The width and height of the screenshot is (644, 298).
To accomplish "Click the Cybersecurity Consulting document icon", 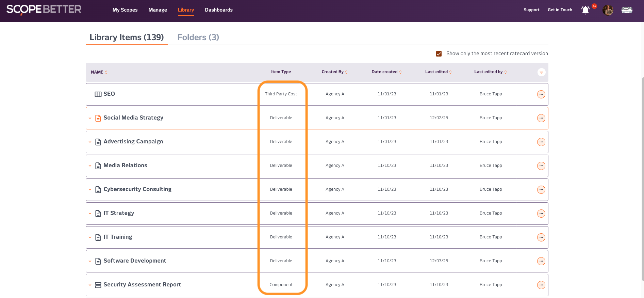I will [x=98, y=190].
